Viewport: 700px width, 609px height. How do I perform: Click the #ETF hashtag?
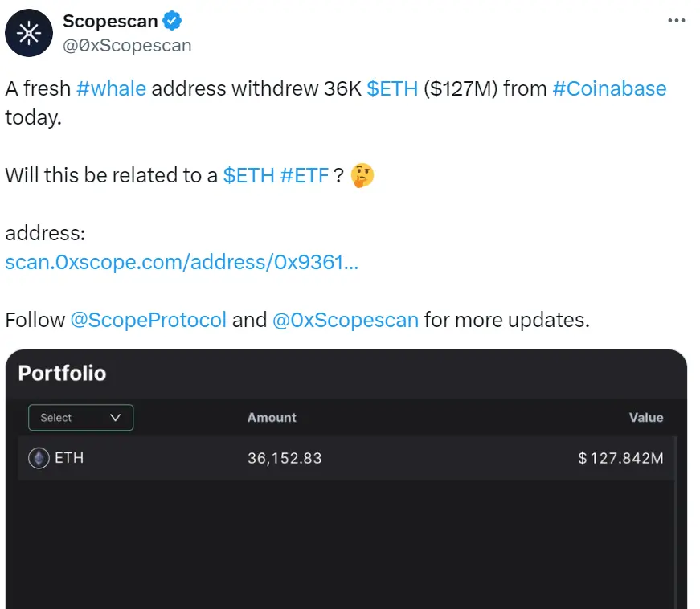(305, 174)
